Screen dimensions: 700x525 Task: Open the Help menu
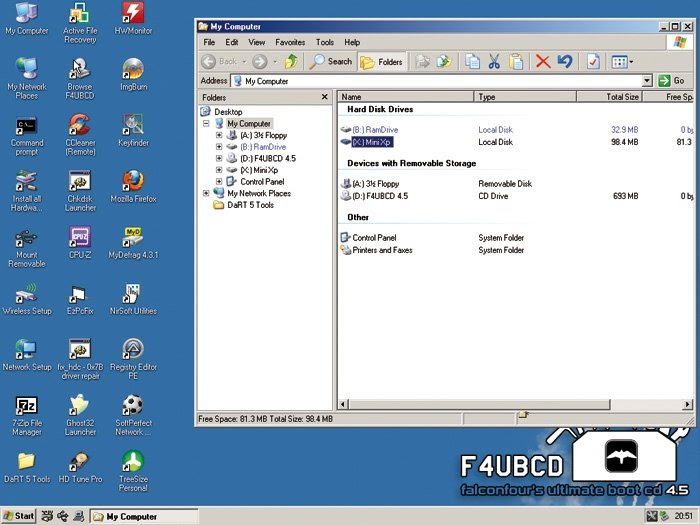(x=352, y=42)
